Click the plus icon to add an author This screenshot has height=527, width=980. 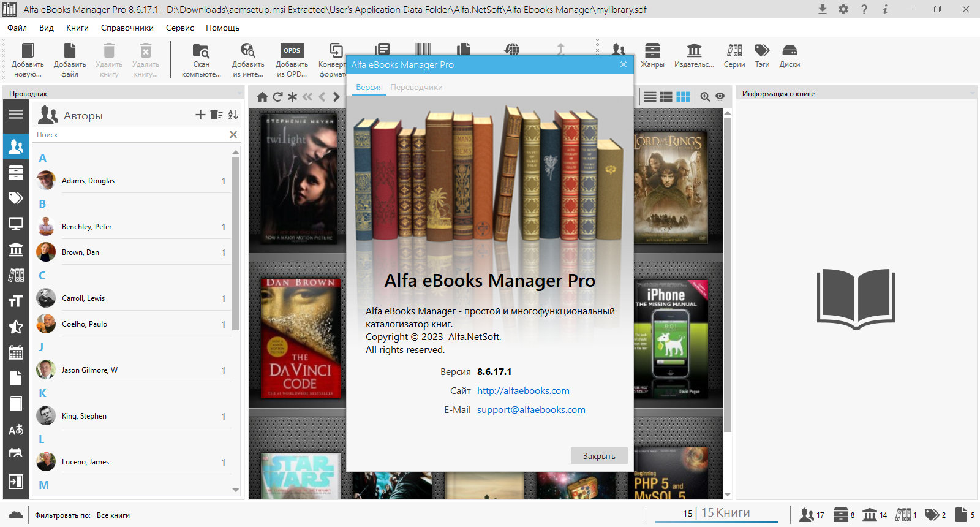(200, 115)
